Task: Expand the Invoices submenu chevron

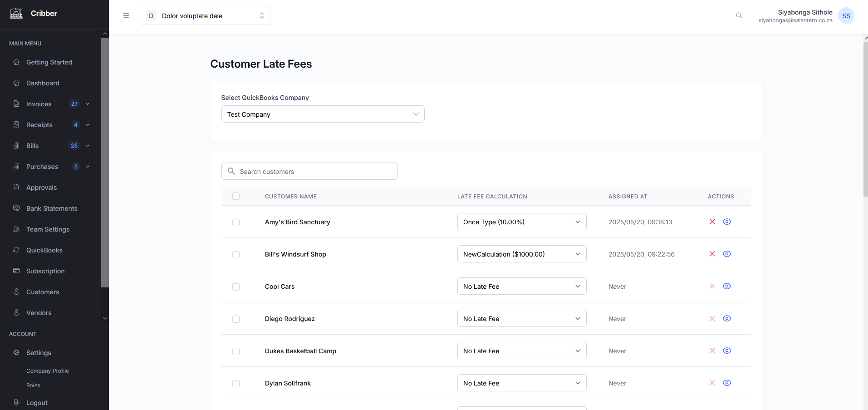Action: coord(88,104)
